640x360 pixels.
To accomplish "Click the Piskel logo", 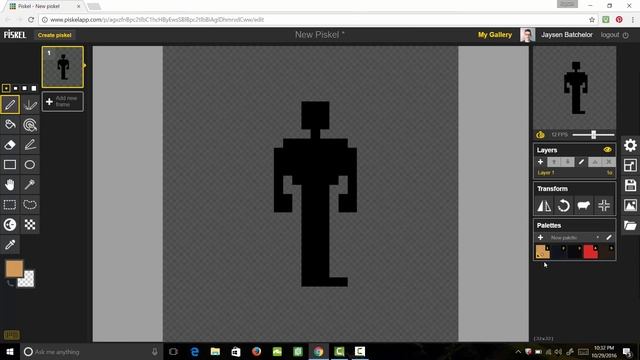I will pyautogui.click(x=15, y=35).
